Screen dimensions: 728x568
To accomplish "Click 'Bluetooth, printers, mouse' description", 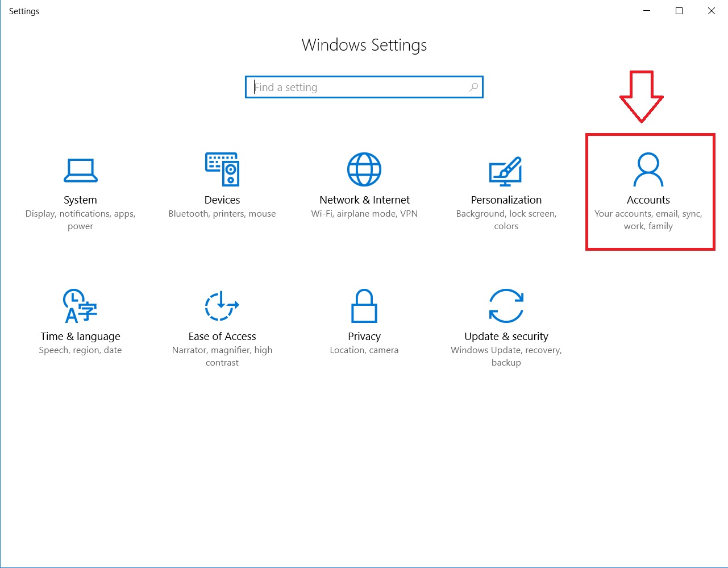I will (x=222, y=214).
